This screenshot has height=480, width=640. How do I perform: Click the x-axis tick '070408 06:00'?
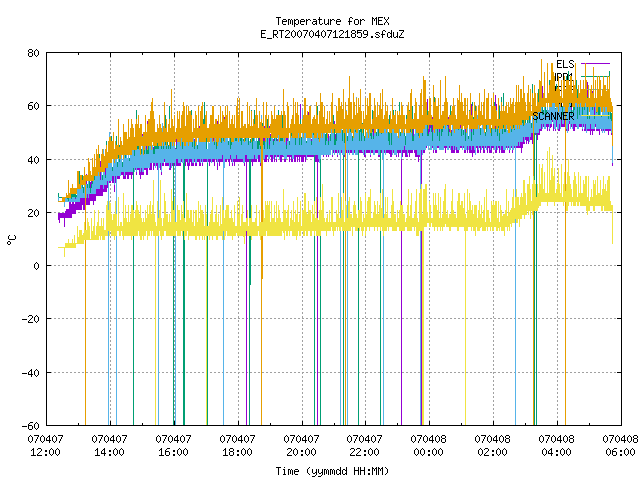(620, 446)
